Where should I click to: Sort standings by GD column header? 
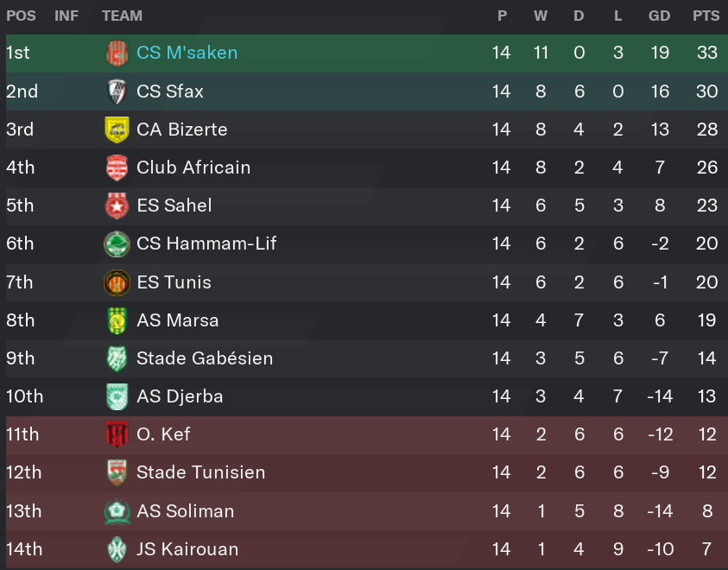click(x=659, y=16)
